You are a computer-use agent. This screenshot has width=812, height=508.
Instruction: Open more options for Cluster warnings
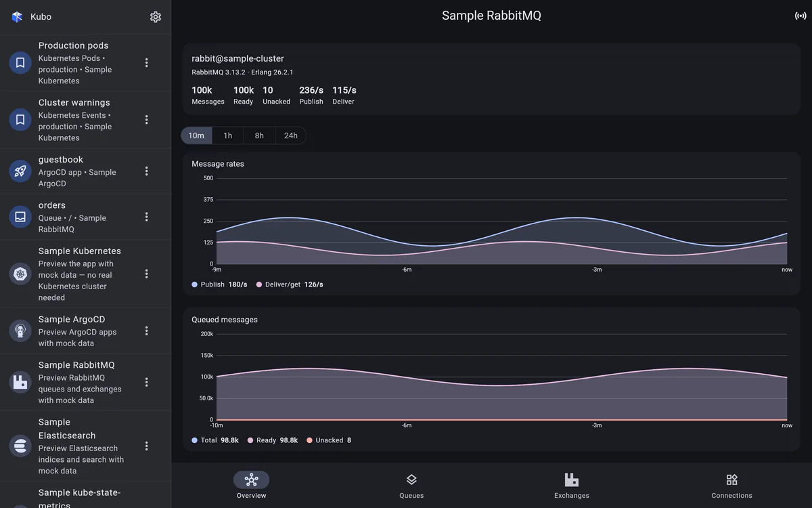pyautogui.click(x=147, y=119)
